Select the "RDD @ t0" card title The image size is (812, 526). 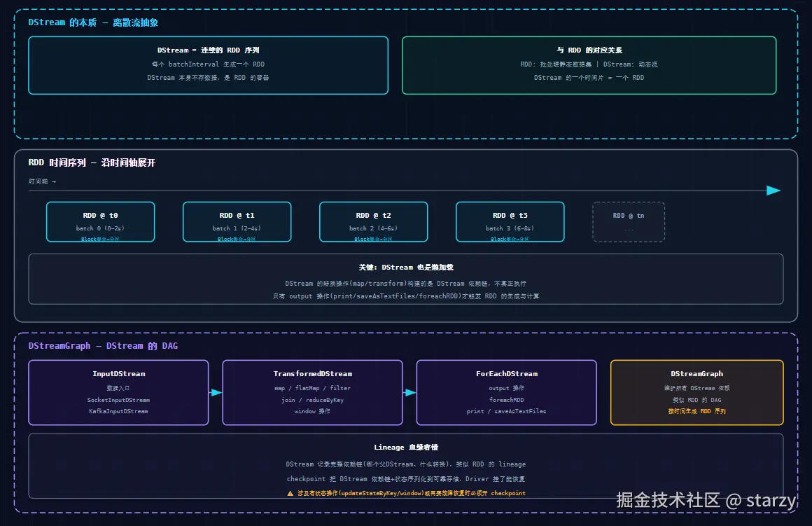[x=101, y=216]
